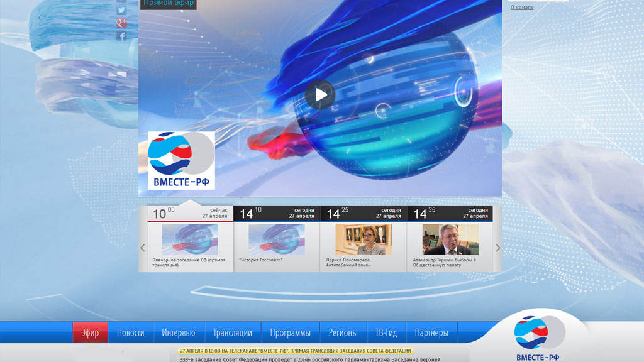Open the Эфир tab
The image size is (644, 362).
point(90,332)
